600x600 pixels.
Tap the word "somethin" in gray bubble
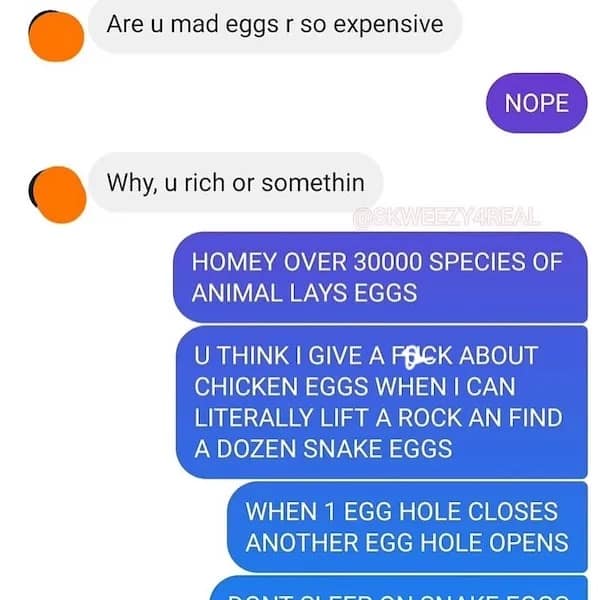(x=313, y=183)
